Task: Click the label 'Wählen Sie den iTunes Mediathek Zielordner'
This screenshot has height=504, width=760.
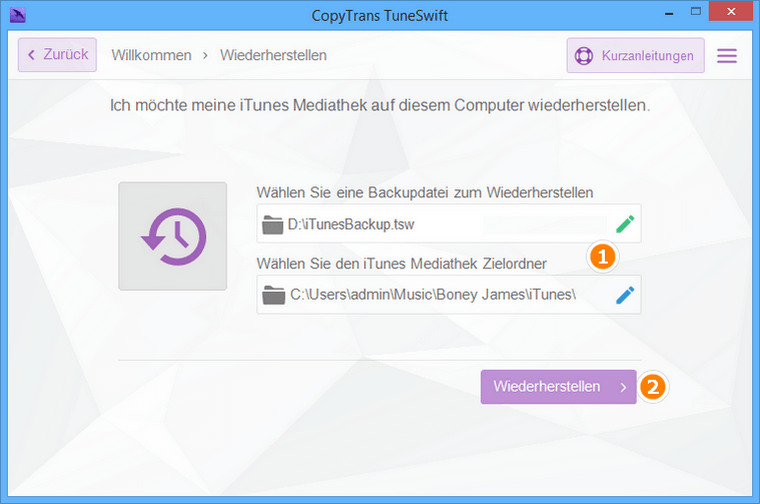Action: click(x=401, y=264)
